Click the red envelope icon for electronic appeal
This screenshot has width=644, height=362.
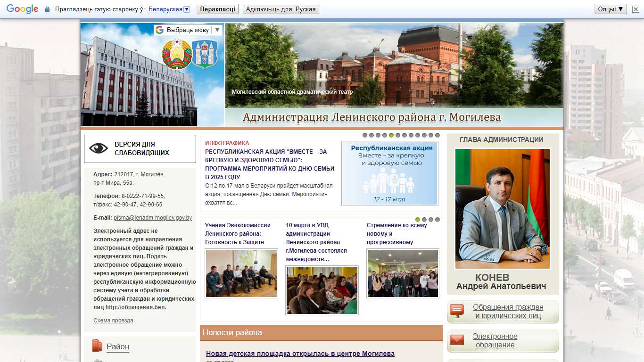pos(457,340)
